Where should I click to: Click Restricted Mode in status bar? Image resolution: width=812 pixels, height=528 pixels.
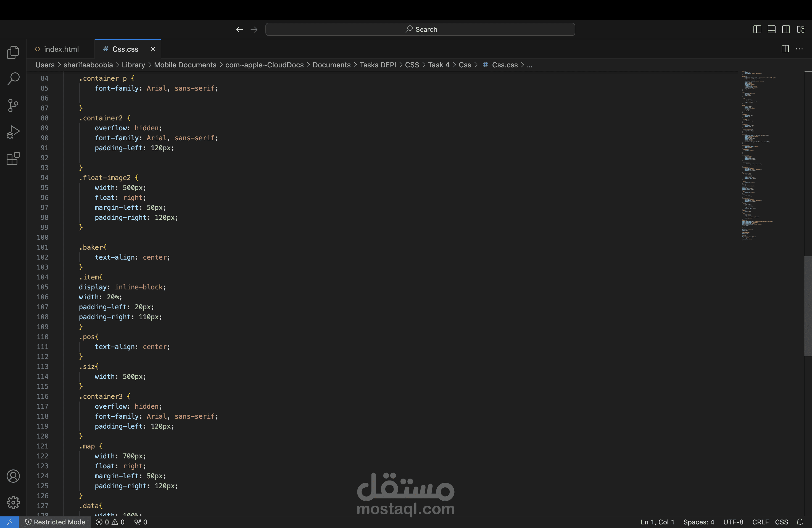55,522
